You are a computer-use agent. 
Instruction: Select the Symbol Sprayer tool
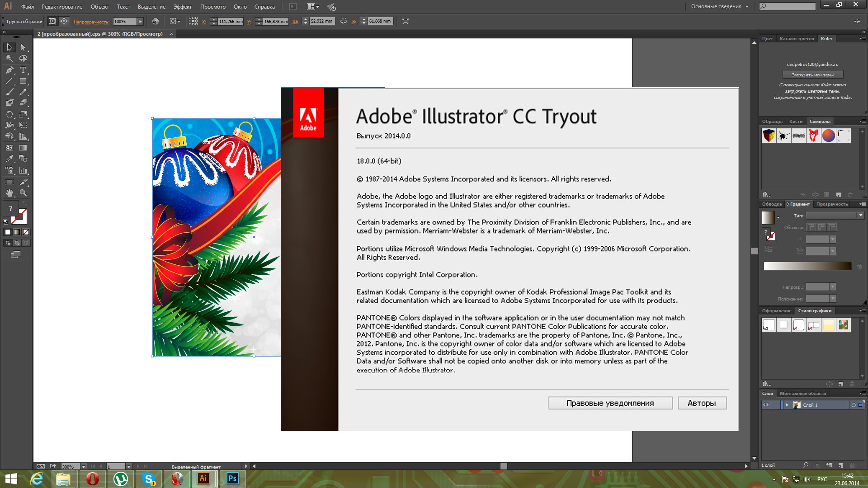click(x=9, y=171)
